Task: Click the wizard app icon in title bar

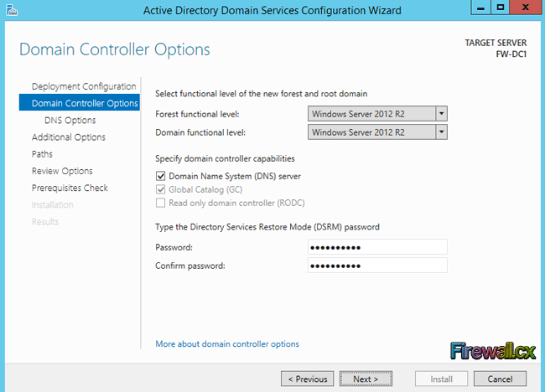Action: [x=12, y=10]
